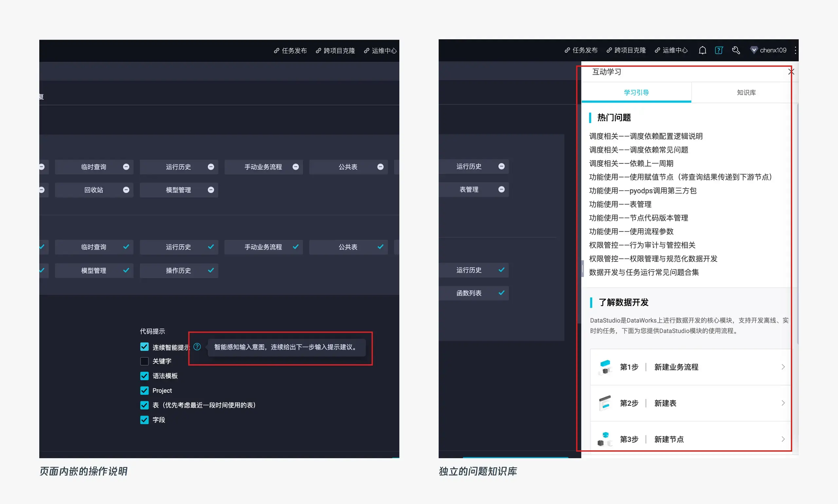Click the minus icon on the 表管理 chip
Image resolution: width=838 pixels, height=504 pixels.
pyautogui.click(x=501, y=189)
